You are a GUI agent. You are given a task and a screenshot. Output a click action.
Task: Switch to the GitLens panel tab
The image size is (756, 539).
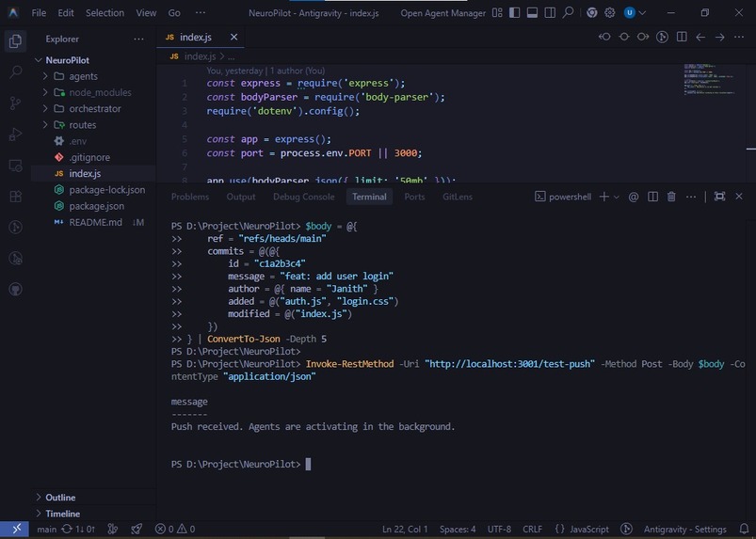[457, 197]
